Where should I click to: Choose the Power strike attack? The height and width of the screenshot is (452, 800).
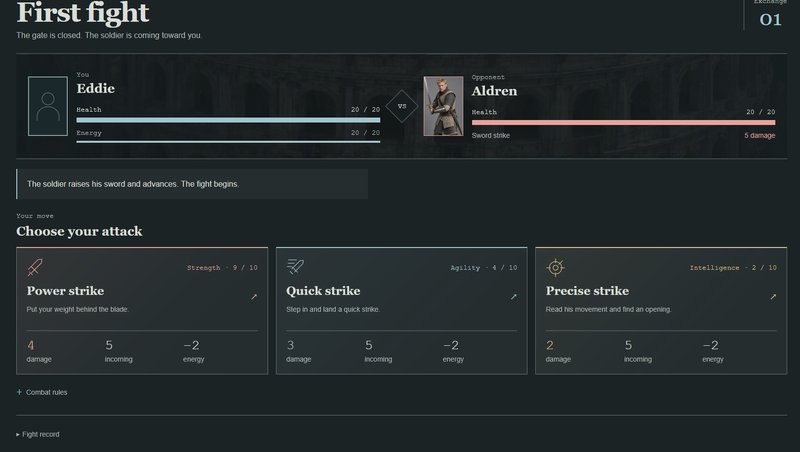142,311
